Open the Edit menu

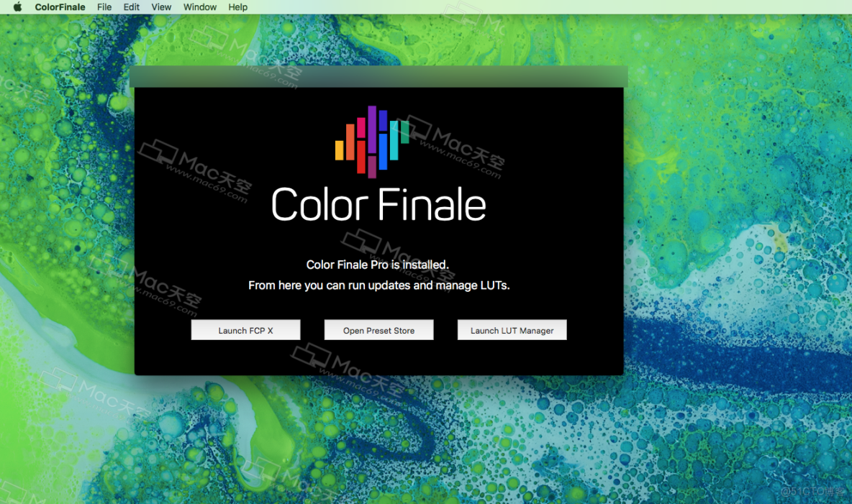[x=132, y=7]
